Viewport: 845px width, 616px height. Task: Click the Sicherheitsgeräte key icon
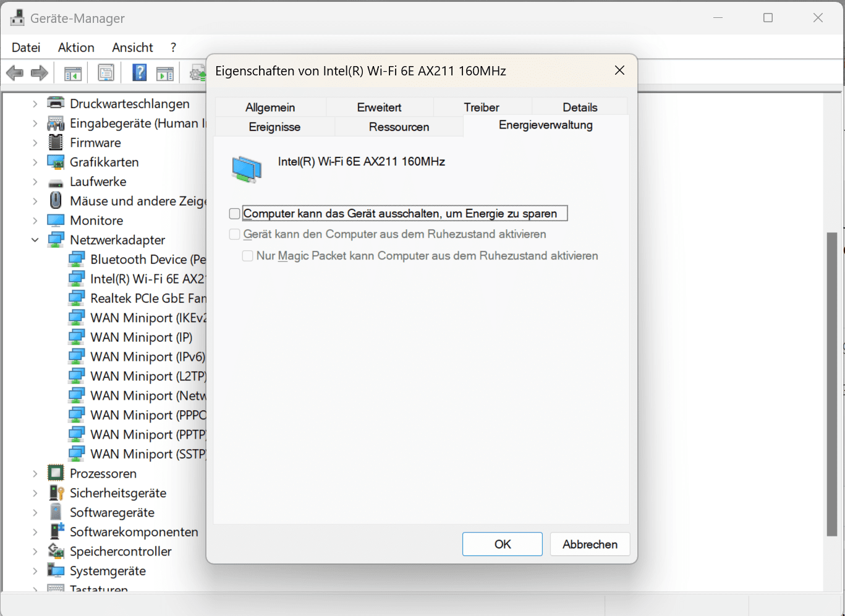tap(56, 492)
